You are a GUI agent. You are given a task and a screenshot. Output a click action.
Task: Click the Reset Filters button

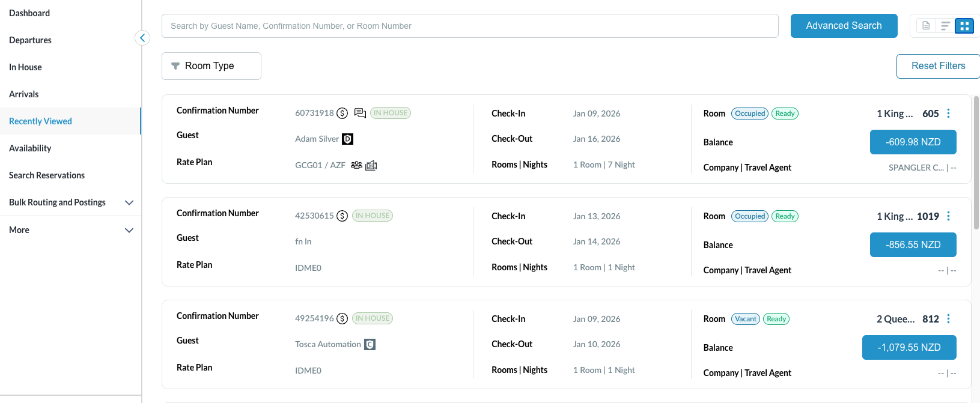(937, 66)
